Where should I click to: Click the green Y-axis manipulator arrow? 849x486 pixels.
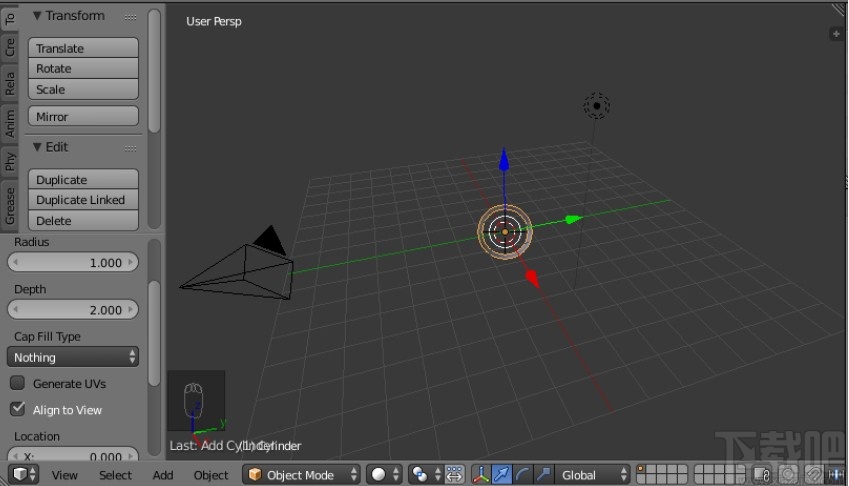[572, 219]
